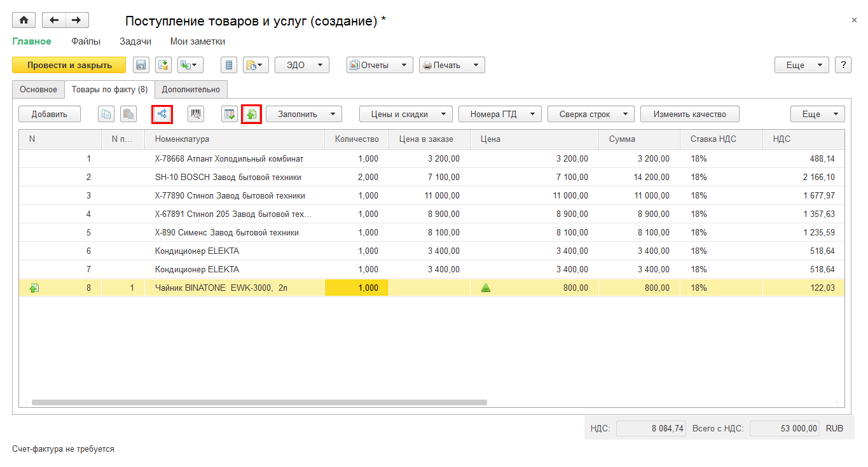This screenshot has width=868, height=467.
Task: Paste rows using the clipboard icon
Action: pyautogui.click(x=128, y=115)
